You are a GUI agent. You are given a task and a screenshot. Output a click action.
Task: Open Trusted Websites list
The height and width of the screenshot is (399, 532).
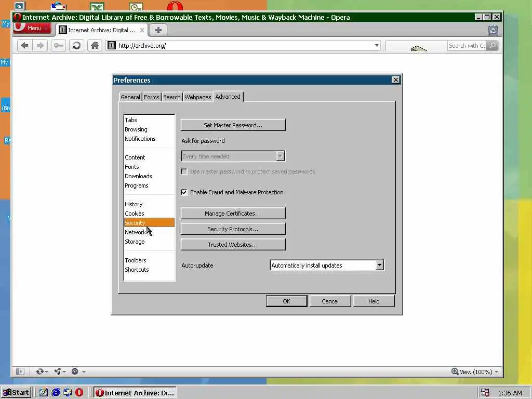click(x=233, y=245)
